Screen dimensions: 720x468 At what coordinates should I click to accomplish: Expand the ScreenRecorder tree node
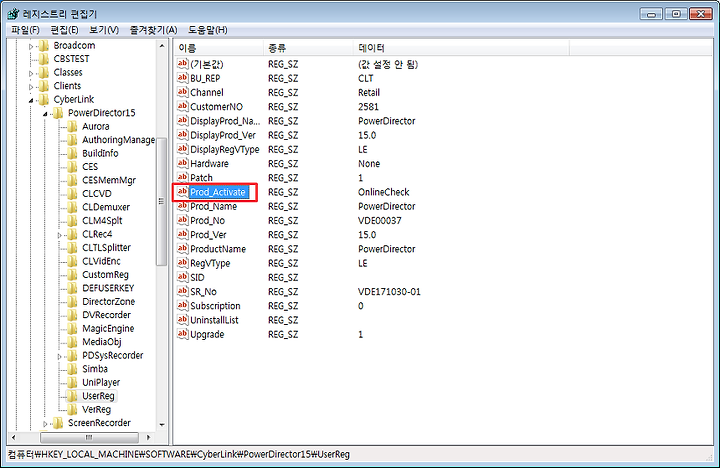tap(45, 424)
